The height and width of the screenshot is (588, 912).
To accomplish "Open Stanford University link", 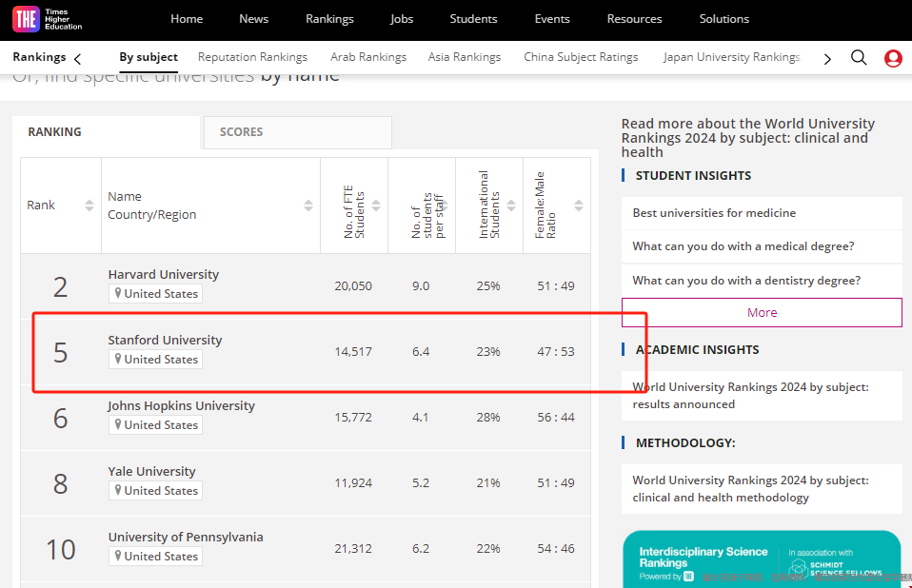I will [x=166, y=340].
